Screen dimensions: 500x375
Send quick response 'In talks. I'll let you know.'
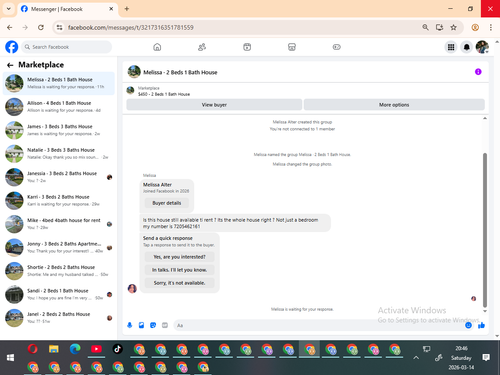point(179,270)
